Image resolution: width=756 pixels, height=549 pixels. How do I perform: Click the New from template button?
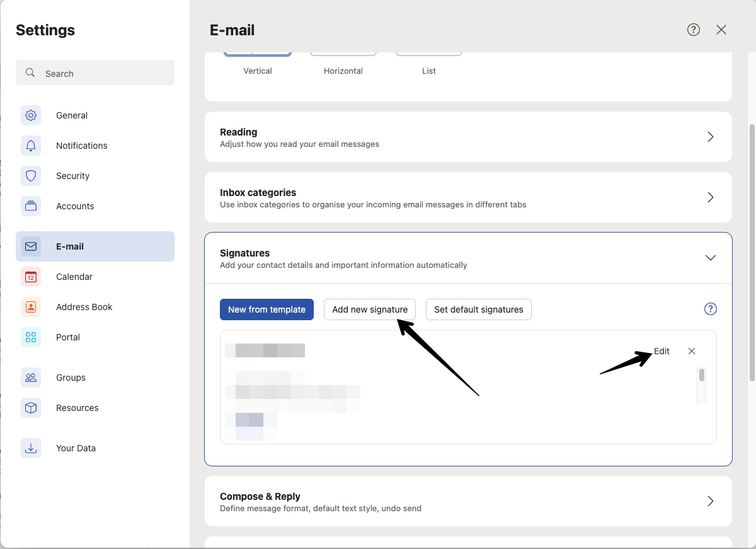pos(266,309)
